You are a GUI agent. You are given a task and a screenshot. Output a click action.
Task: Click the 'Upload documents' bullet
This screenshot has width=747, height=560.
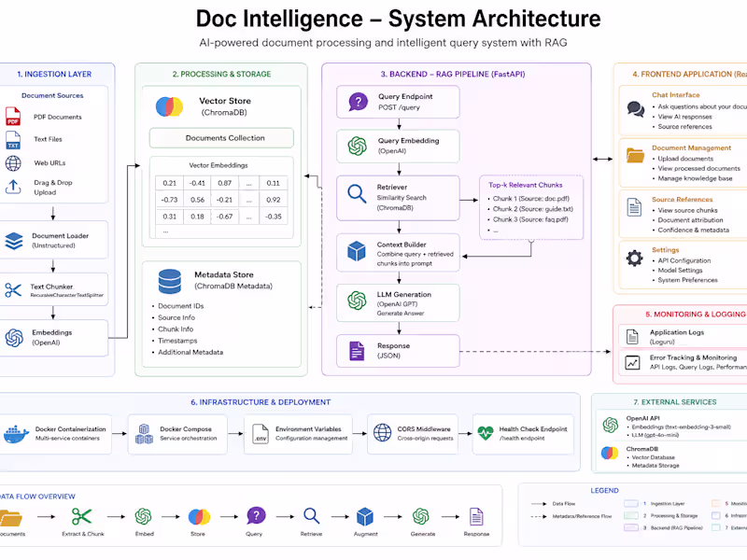(685, 159)
